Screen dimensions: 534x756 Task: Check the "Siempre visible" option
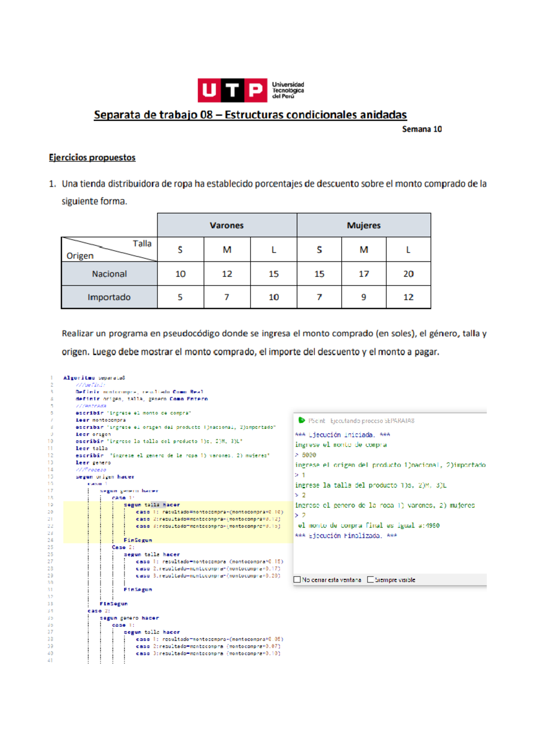[x=370, y=580]
